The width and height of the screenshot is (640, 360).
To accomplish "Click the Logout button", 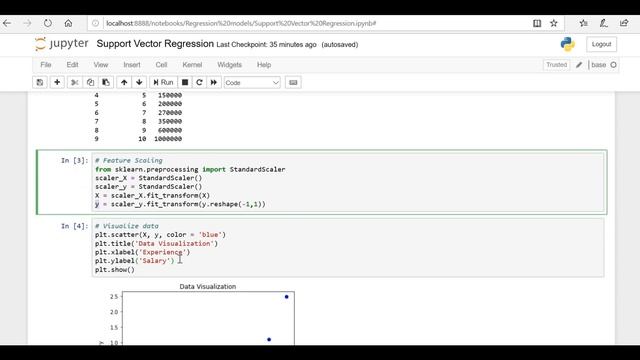I will pyautogui.click(x=601, y=44).
